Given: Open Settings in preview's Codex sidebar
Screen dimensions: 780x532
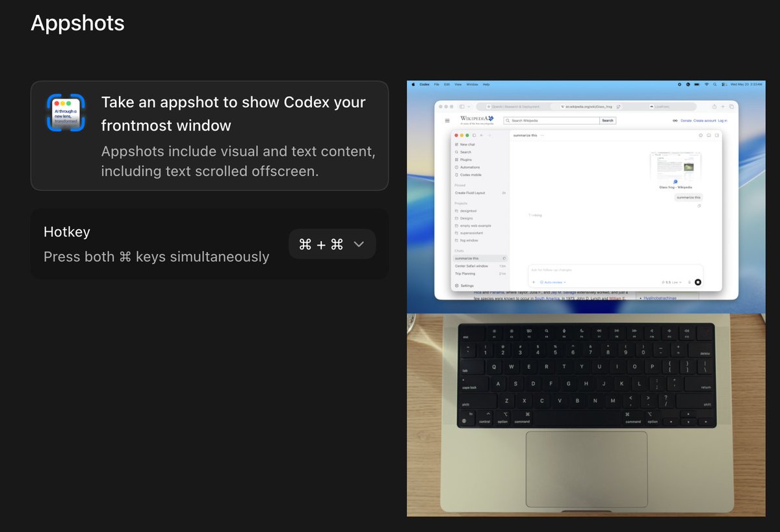Looking at the screenshot, I should click(464, 286).
